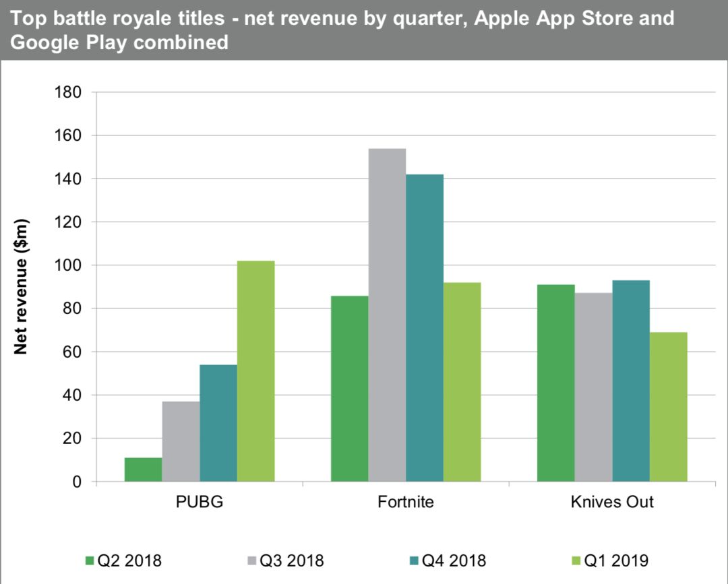Click the "Q2 2018" legend label
Image resolution: width=728 pixels, height=584 pixels.
(x=129, y=560)
